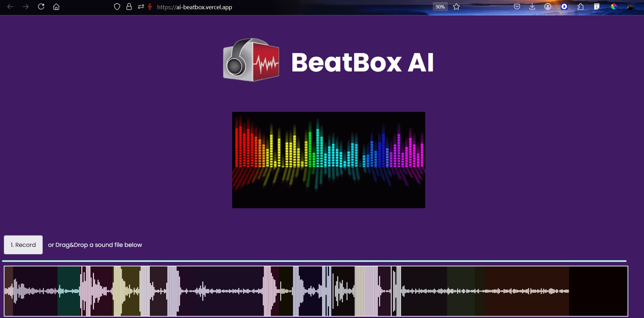Click the site permissions settings icon

click(x=140, y=6)
